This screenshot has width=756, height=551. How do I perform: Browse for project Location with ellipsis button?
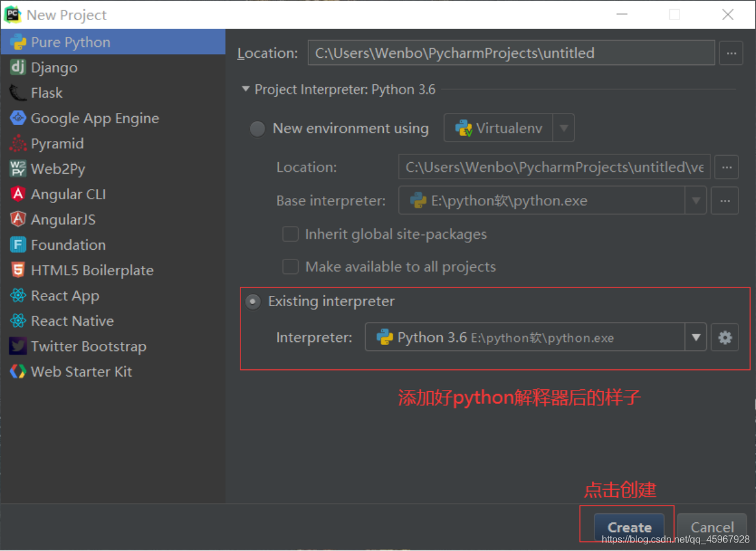tap(731, 53)
